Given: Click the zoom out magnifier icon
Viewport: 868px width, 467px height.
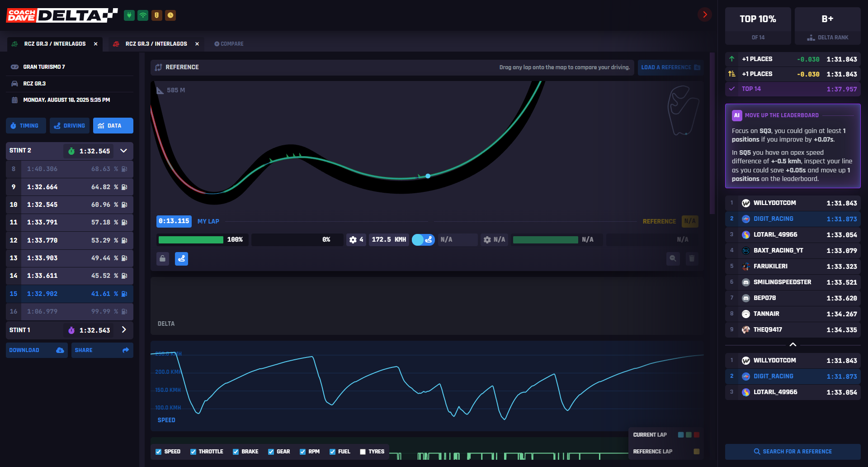Looking at the screenshot, I should [x=673, y=259].
